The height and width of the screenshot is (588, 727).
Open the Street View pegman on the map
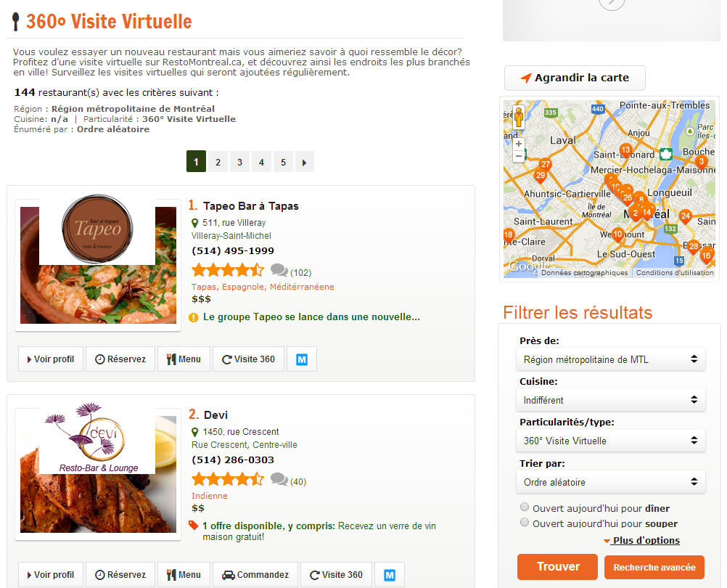pyautogui.click(x=518, y=117)
